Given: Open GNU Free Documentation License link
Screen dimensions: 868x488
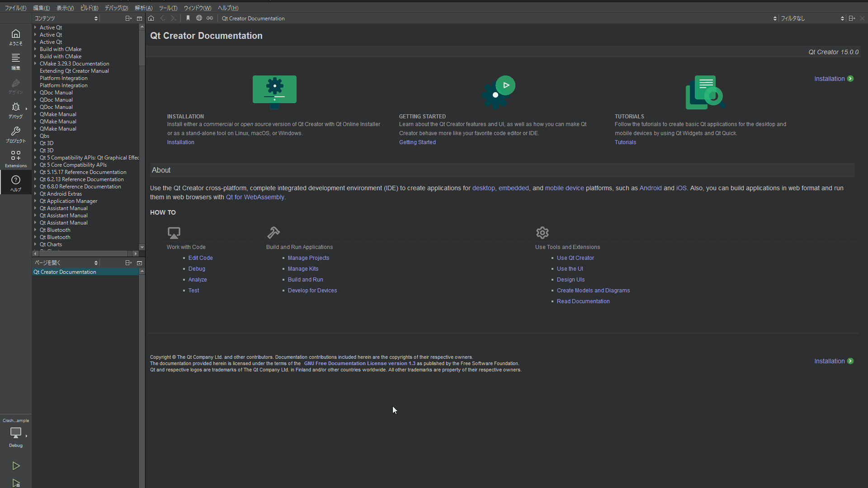Looking at the screenshot, I should tap(359, 364).
